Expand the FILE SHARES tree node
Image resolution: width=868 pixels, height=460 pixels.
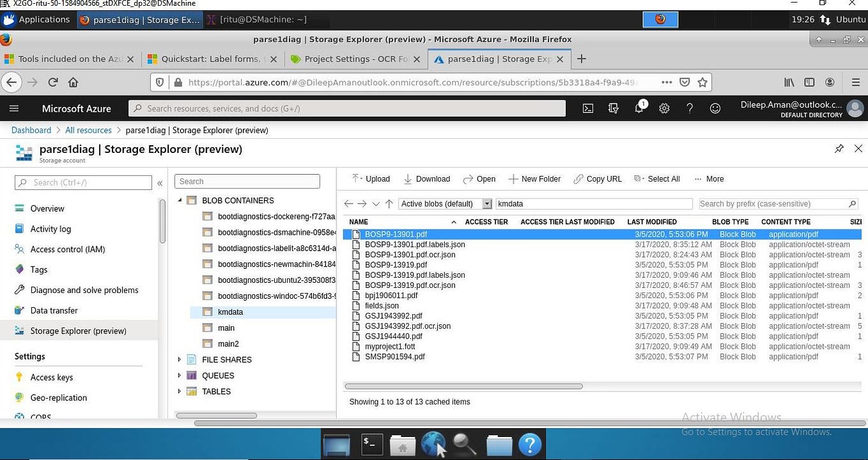179,360
